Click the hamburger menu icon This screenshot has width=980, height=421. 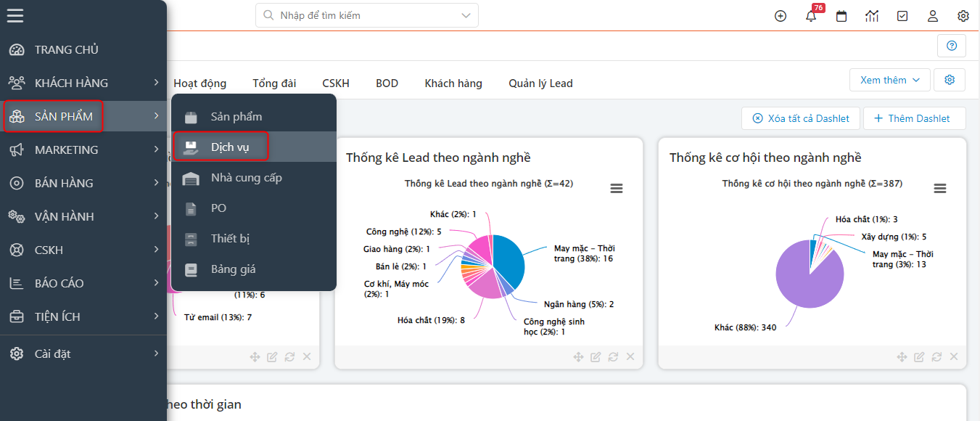click(15, 15)
